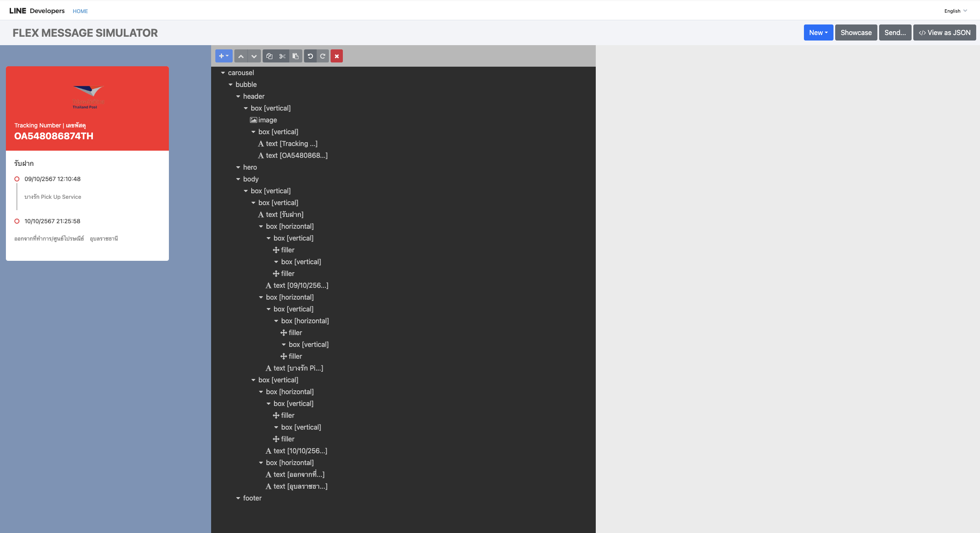Open the add component plus dropdown
980x533 pixels.
pyautogui.click(x=224, y=56)
